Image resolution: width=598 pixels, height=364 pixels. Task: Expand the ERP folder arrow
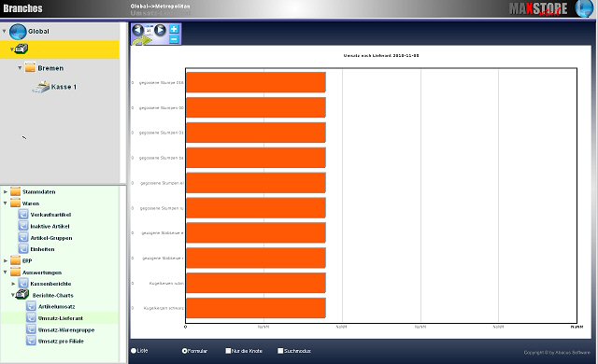6,260
